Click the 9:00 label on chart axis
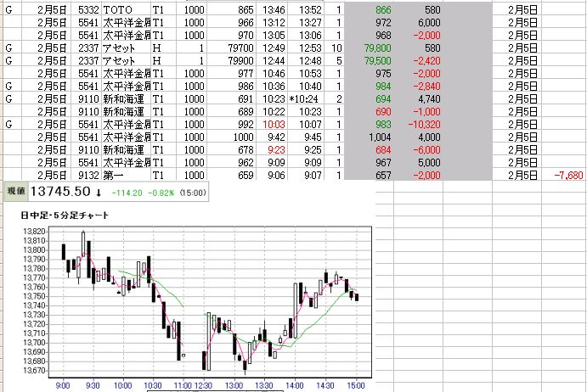The image size is (587, 392). [x=63, y=385]
